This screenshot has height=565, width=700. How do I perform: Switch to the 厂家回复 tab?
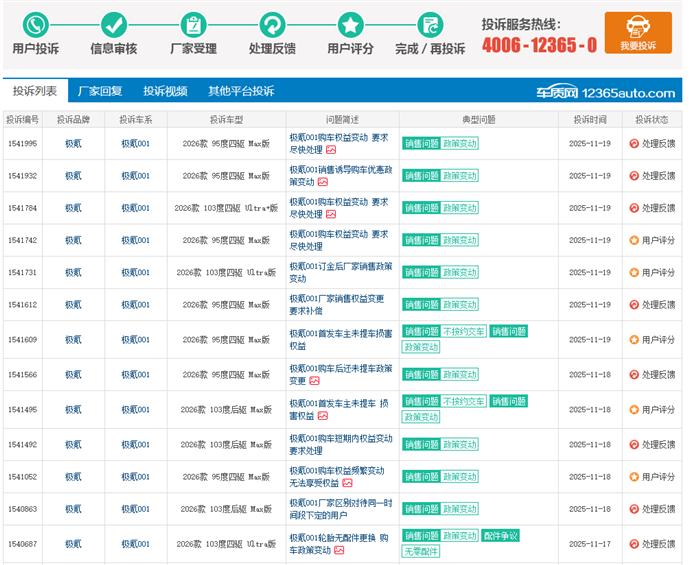click(100, 91)
